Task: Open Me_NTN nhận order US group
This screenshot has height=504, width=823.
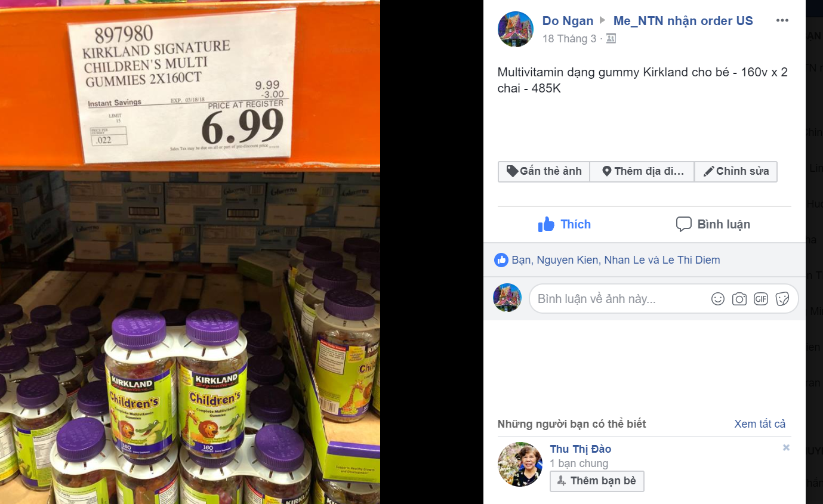Action: [x=683, y=21]
